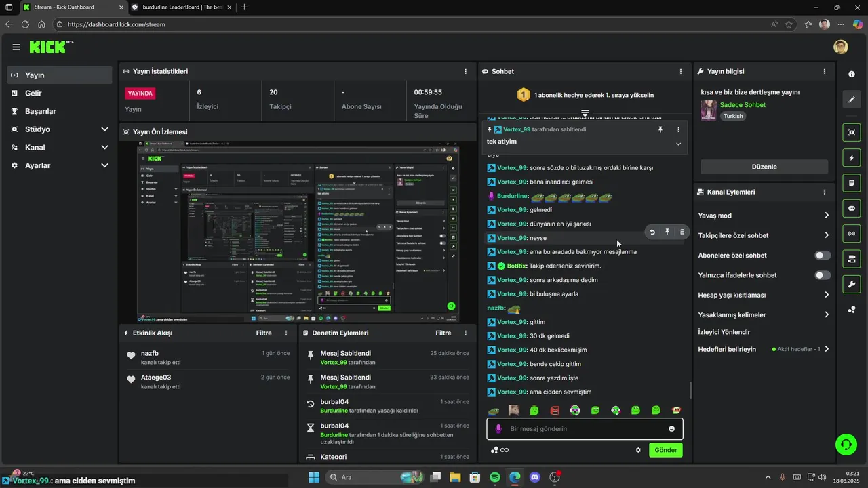This screenshot has height=488, width=868.
Task: Open the hamburger menu beside the Kick logo
Action: (16, 47)
